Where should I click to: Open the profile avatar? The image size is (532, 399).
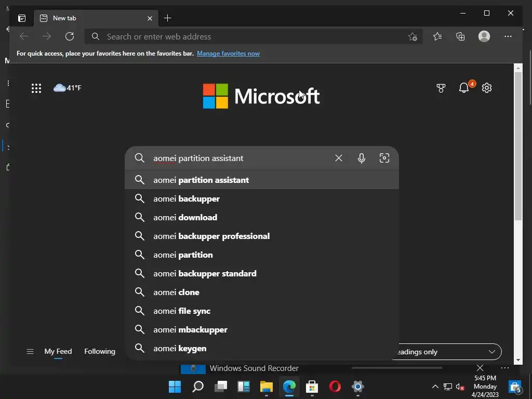(x=484, y=36)
